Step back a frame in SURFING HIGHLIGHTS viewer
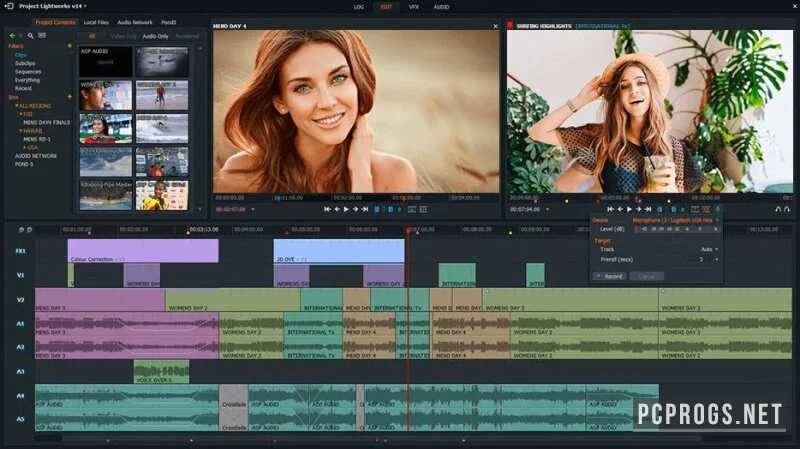Viewport: 800px width, 449px height. click(620, 209)
